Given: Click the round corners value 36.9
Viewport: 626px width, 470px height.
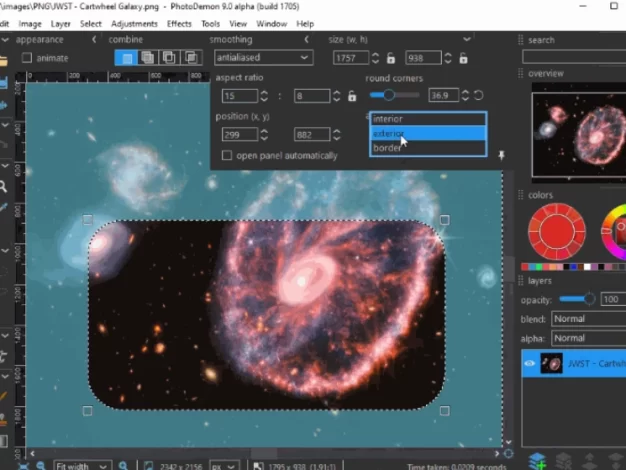Looking at the screenshot, I should point(443,95).
